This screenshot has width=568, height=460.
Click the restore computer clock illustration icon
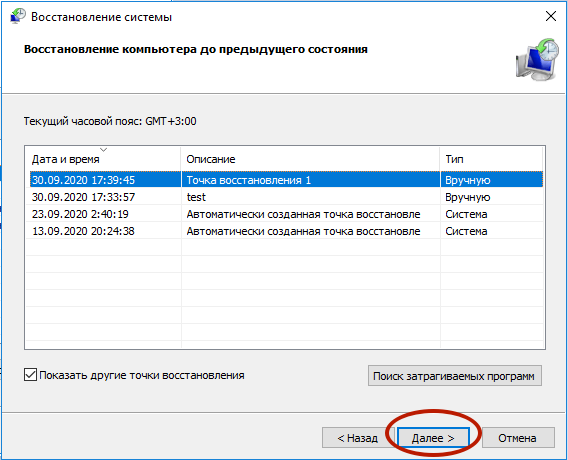click(x=537, y=59)
